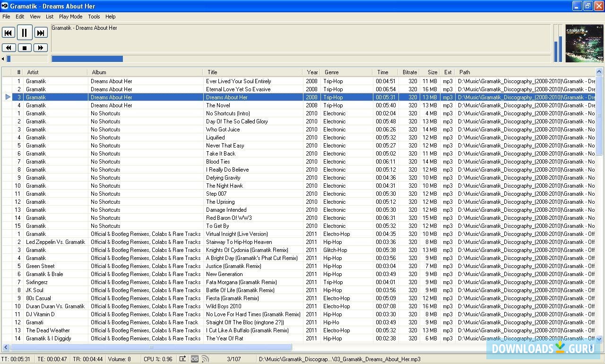Click the playlist icon in status bar
The height and width of the screenshot is (364, 605).
pyautogui.click(x=183, y=359)
